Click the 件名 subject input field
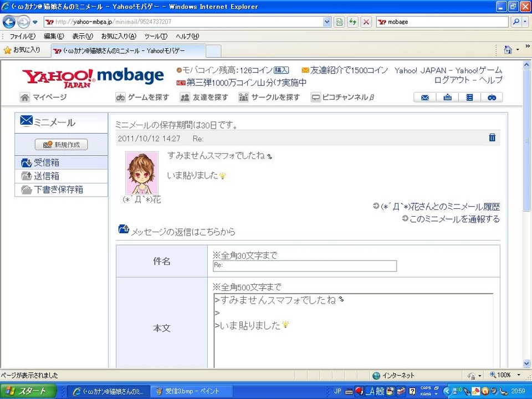This screenshot has height=399, width=532. [305, 266]
